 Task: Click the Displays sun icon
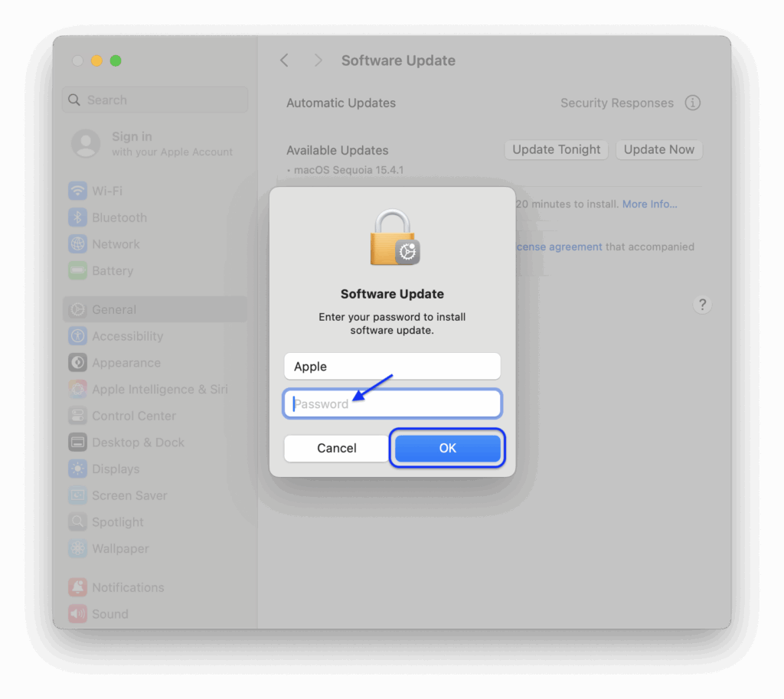77,469
